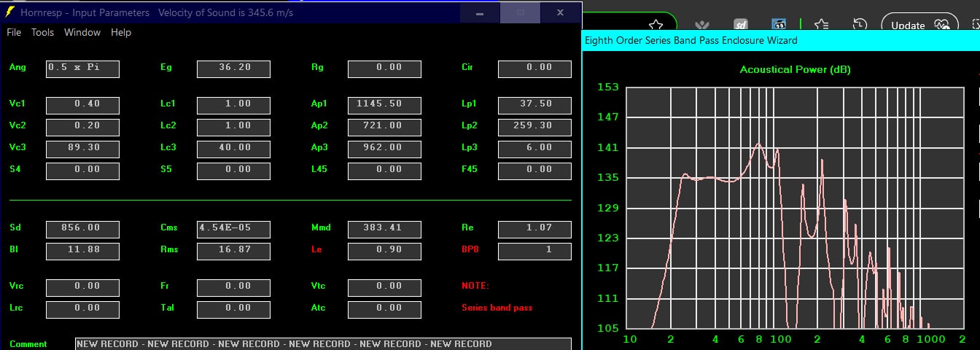Select the Ap3 field showing 962.00
The image size is (980, 350).
click(384, 149)
